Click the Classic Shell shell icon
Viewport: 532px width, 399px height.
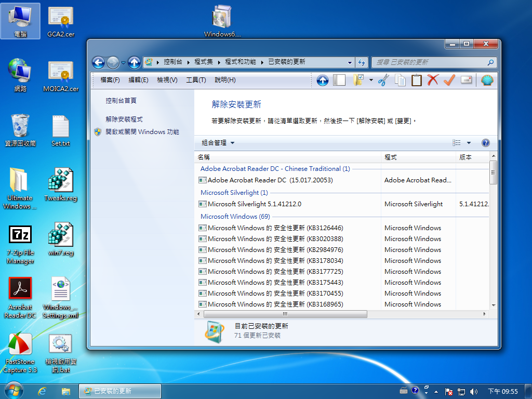point(487,81)
